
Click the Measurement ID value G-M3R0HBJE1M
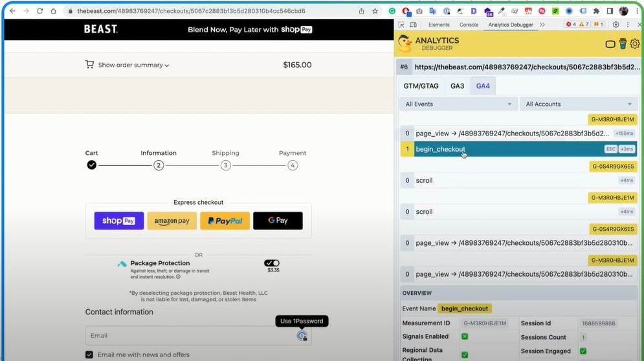pos(485,323)
